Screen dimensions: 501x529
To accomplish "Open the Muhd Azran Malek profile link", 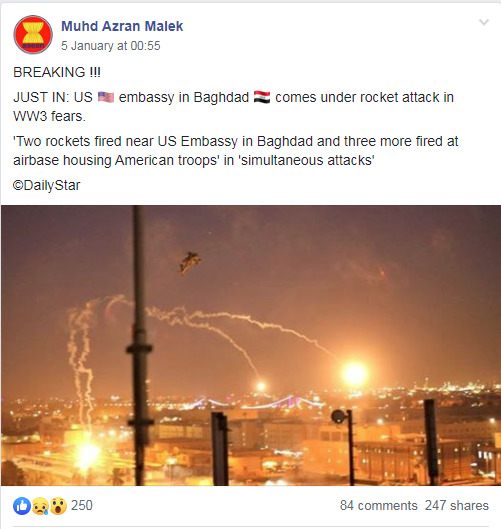I will [x=122, y=26].
